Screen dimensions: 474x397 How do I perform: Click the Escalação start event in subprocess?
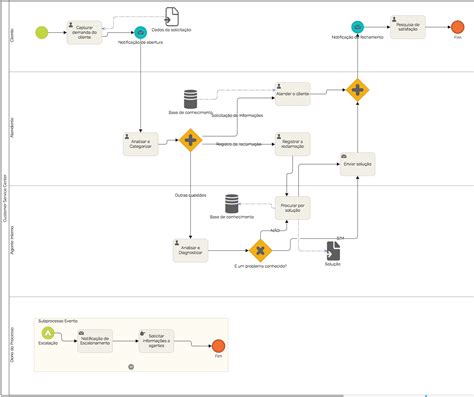pyautogui.click(x=48, y=333)
